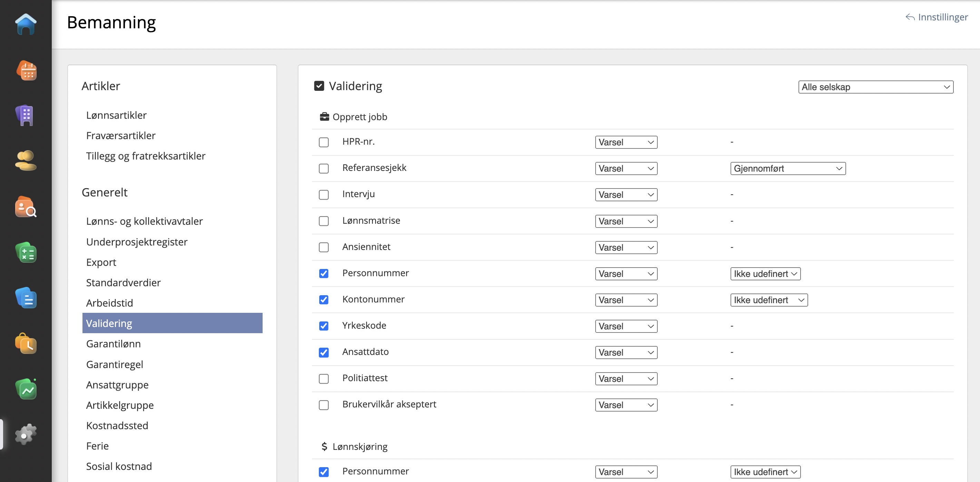980x482 pixels.
Task: Open the Varsel dropdown for Yrkeskode
Action: pyautogui.click(x=626, y=326)
